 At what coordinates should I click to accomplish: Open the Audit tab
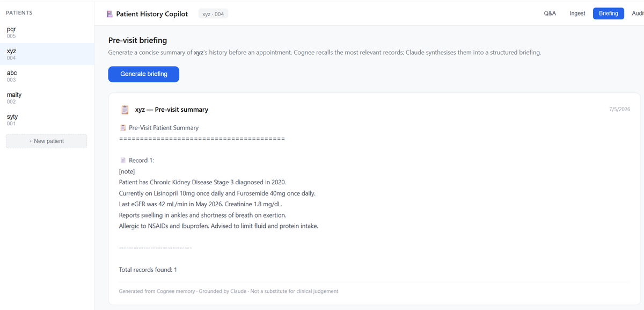tap(638, 13)
